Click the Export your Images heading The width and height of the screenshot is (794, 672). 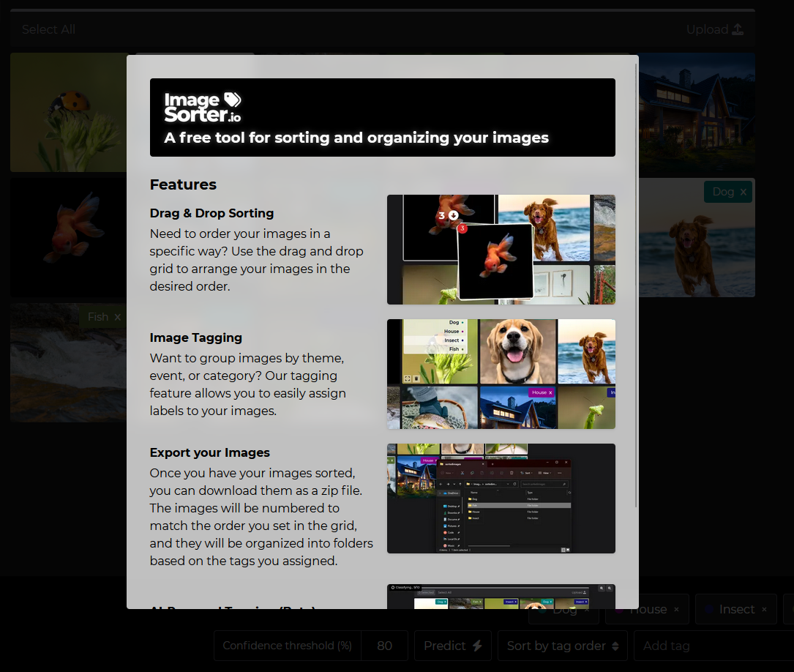[x=209, y=452]
